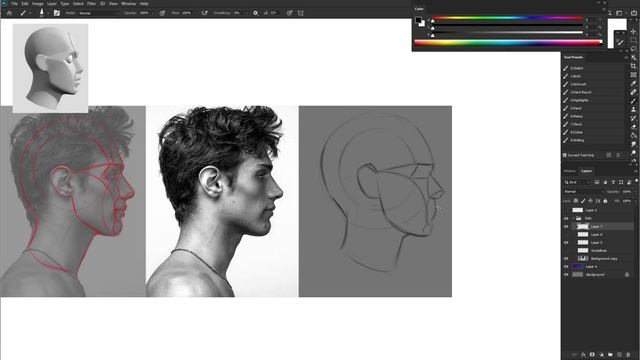
Task: Click the foreground color swatch in Color panel
Action: pyautogui.click(x=418, y=20)
